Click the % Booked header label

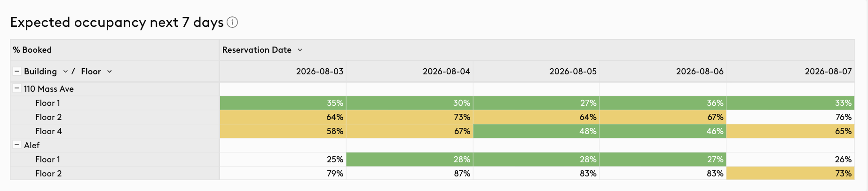[x=32, y=50]
